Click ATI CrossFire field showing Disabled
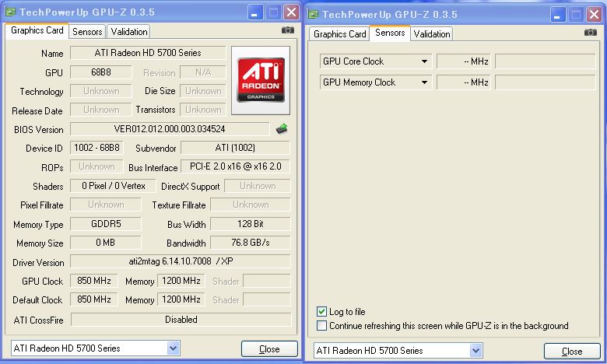This screenshot has width=607, height=364. coord(181,320)
